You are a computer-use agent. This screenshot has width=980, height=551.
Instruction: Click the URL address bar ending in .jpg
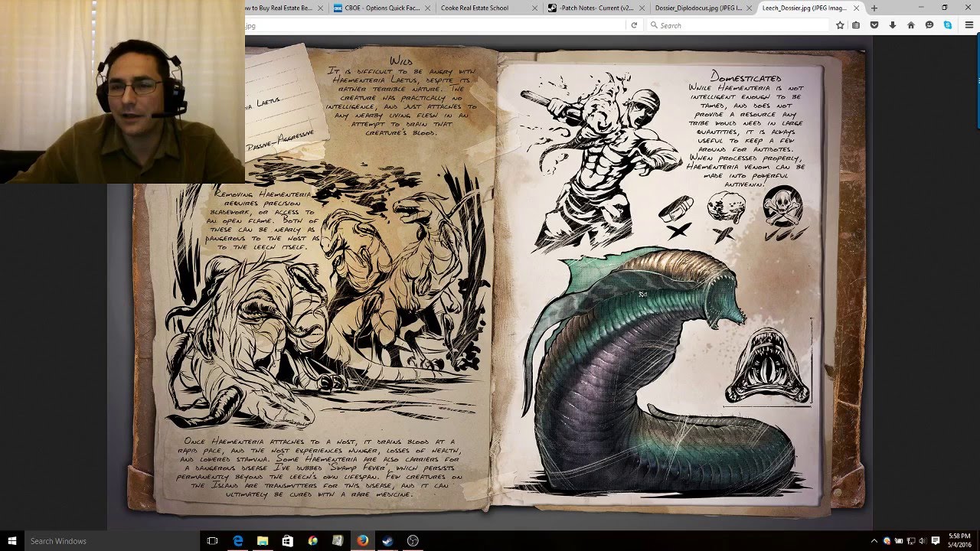(436, 25)
